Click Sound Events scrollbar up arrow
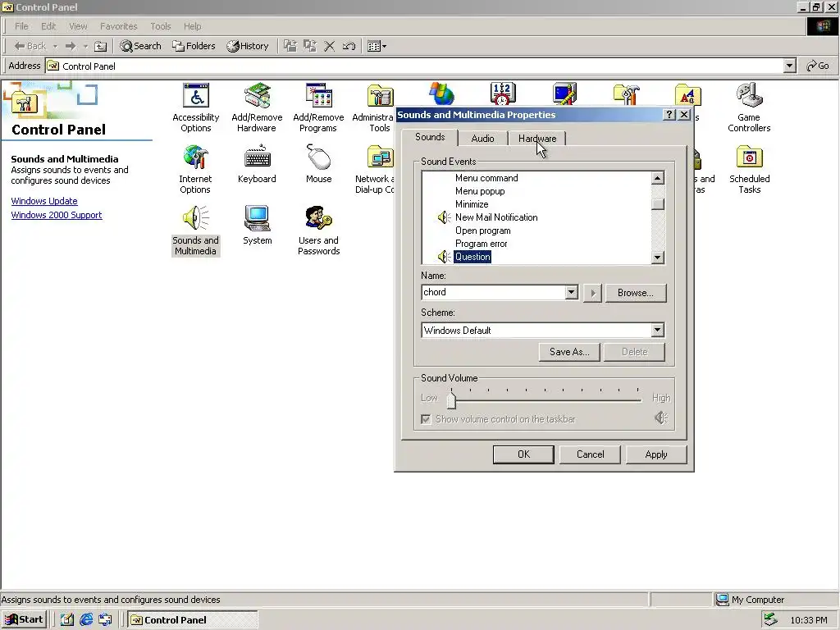This screenshot has height=630, width=840. 658,178
